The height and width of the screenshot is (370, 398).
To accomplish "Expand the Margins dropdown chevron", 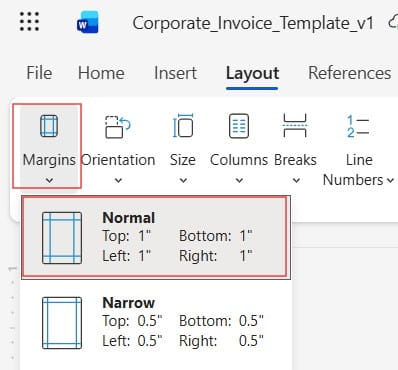I will pyautogui.click(x=49, y=181).
